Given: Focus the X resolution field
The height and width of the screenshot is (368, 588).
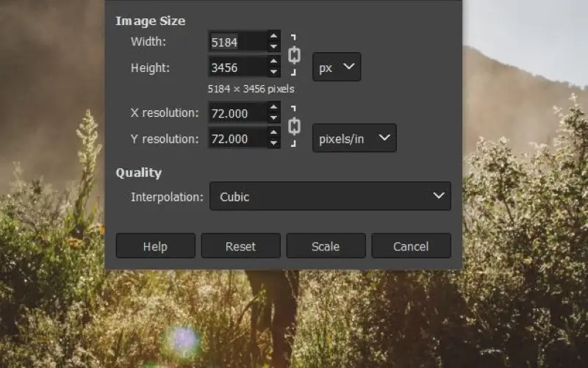Looking at the screenshot, I should [237, 113].
